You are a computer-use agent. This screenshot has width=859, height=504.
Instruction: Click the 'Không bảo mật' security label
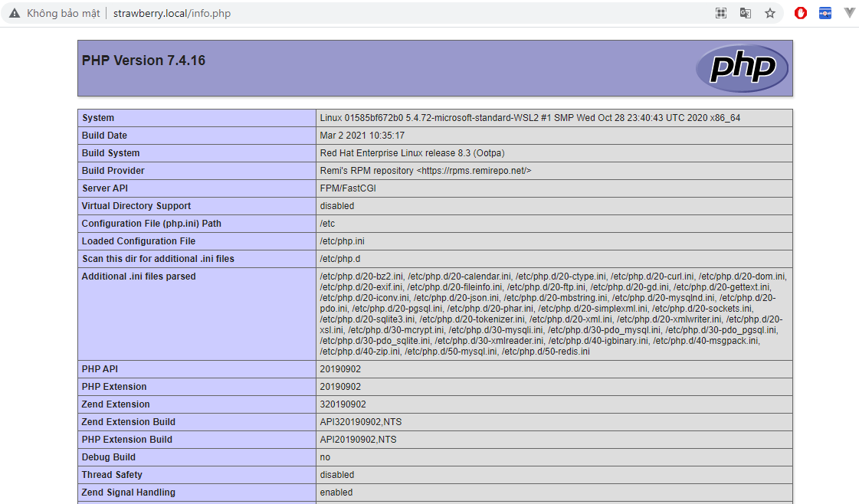(63, 13)
